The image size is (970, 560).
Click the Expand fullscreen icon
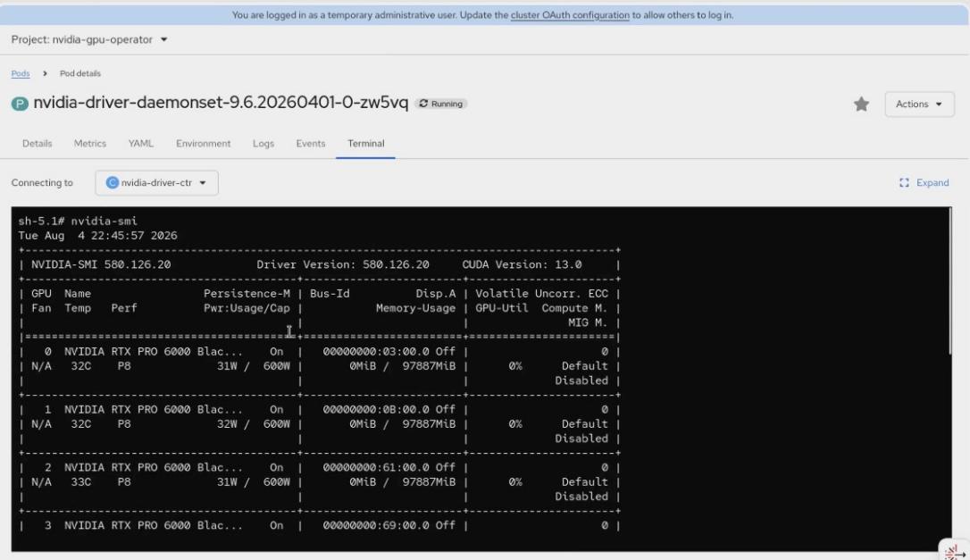click(x=904, y=182)
